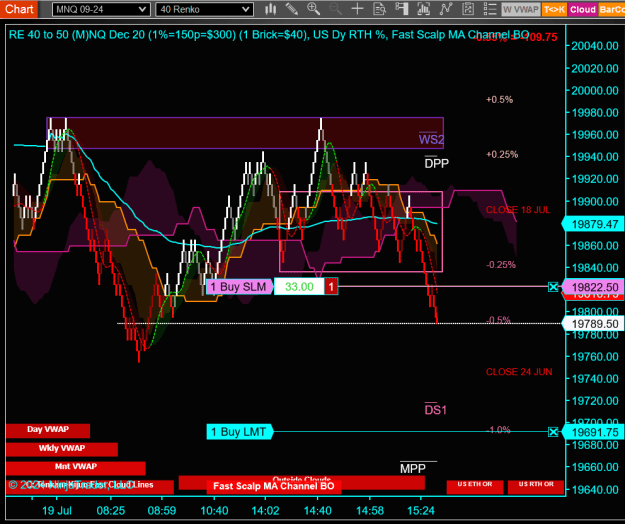
Task: Click the red quantity 1 box
Action: click(331, 287)
